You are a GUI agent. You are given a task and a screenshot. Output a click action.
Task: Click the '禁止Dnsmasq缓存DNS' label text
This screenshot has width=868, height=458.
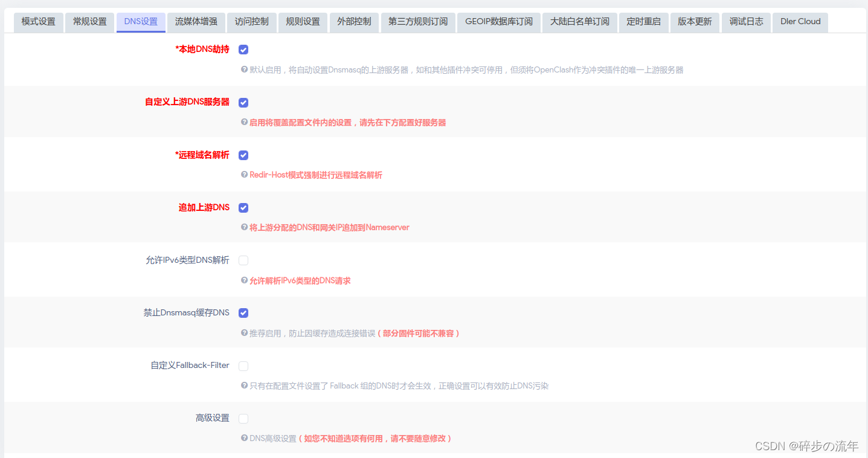(187, 313)
